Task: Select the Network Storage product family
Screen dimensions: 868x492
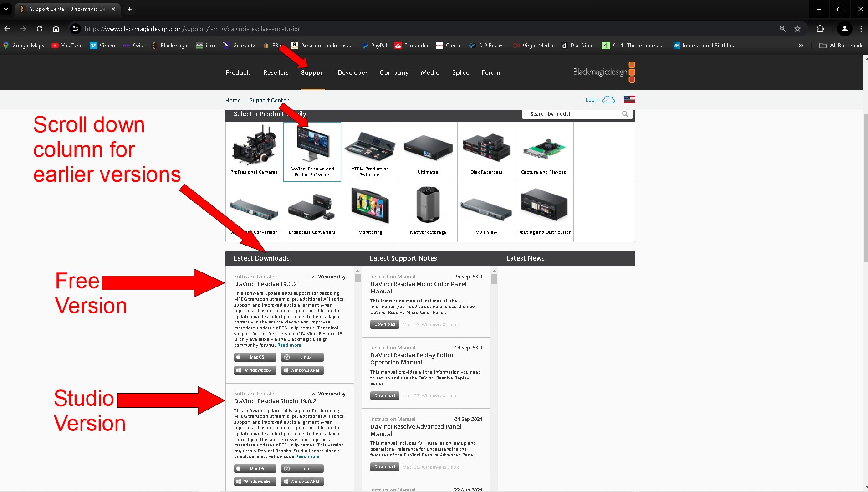Action: pos(428,212)
